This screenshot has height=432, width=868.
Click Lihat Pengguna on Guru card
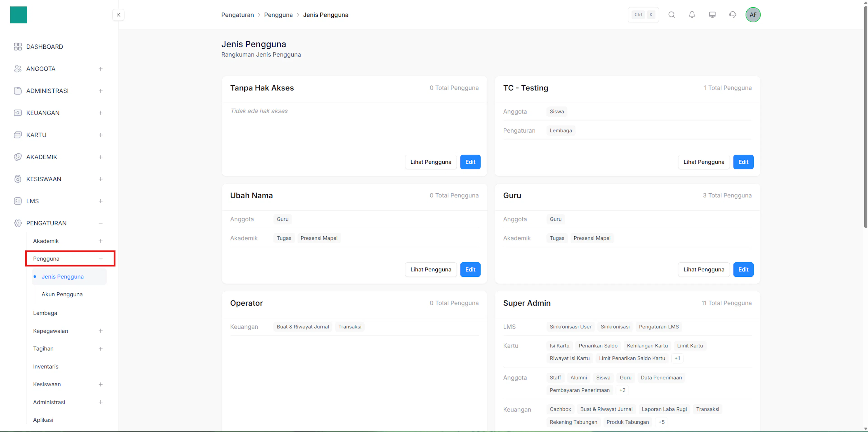coord(704,269)
